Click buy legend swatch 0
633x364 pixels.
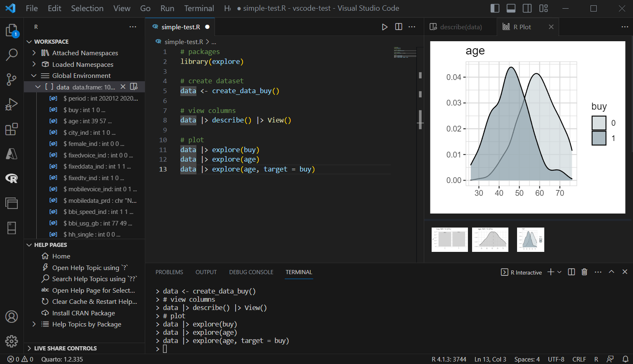click(599, 123)
